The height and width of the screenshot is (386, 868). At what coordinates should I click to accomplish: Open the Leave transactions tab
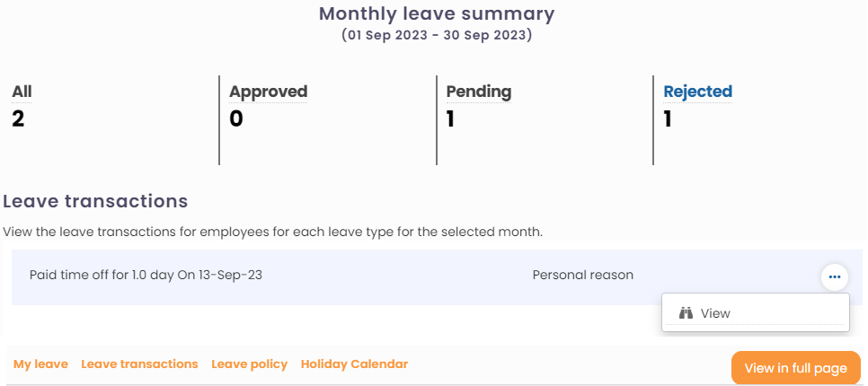click(x=139, y=364)
